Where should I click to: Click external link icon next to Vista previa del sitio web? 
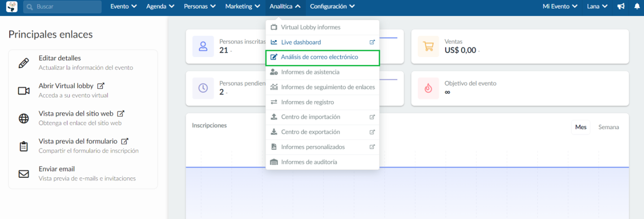(121, 113)
